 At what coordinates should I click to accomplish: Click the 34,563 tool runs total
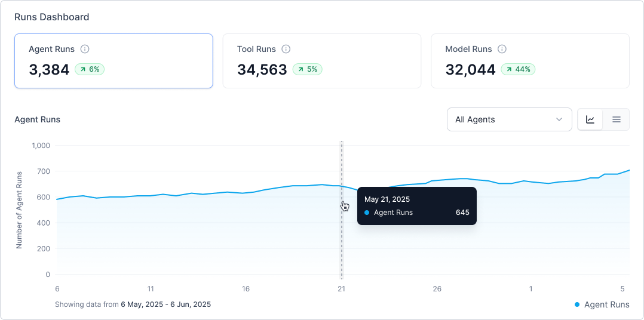coord(262,70)
